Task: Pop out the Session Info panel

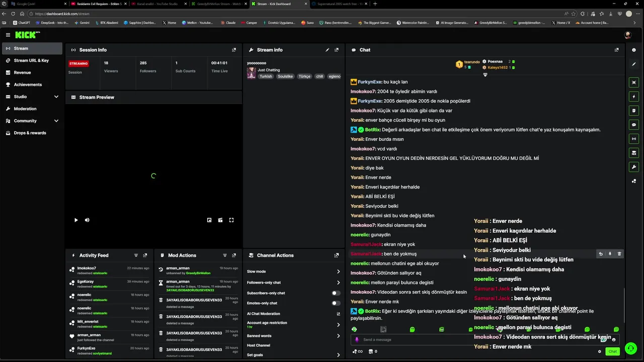Action: 234,50
